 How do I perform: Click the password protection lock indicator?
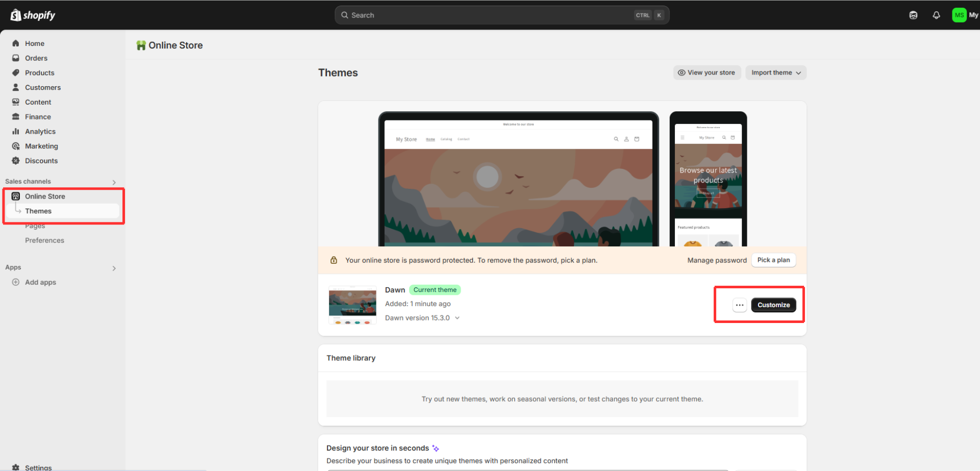334,260
